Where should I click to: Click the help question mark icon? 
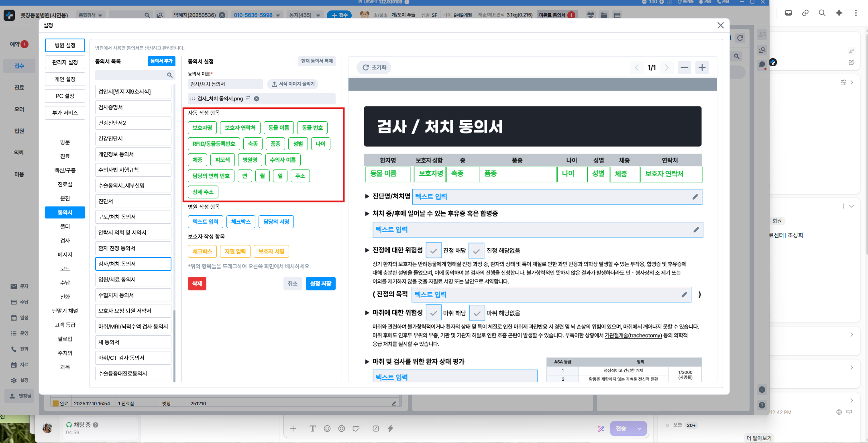(762, 405)
